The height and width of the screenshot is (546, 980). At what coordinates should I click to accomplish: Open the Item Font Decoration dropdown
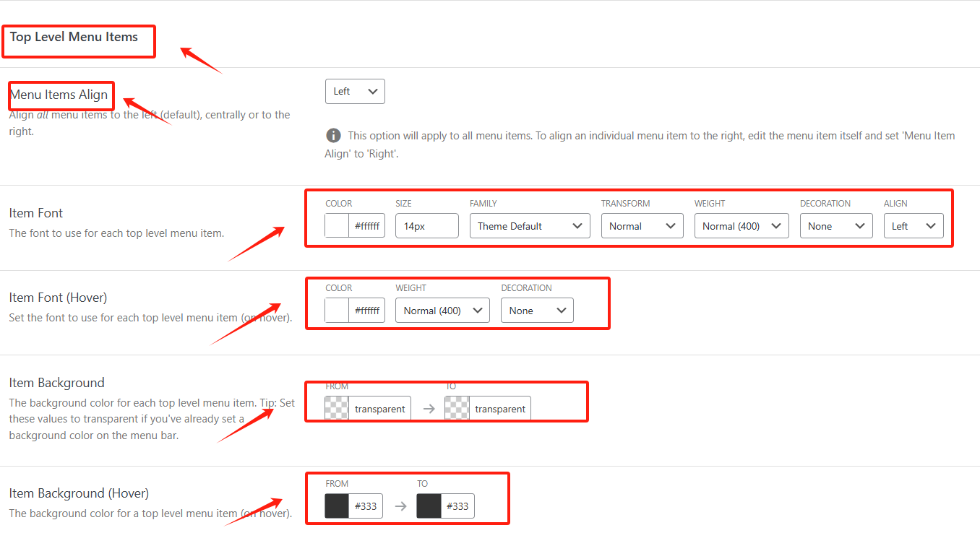point(836,226)
